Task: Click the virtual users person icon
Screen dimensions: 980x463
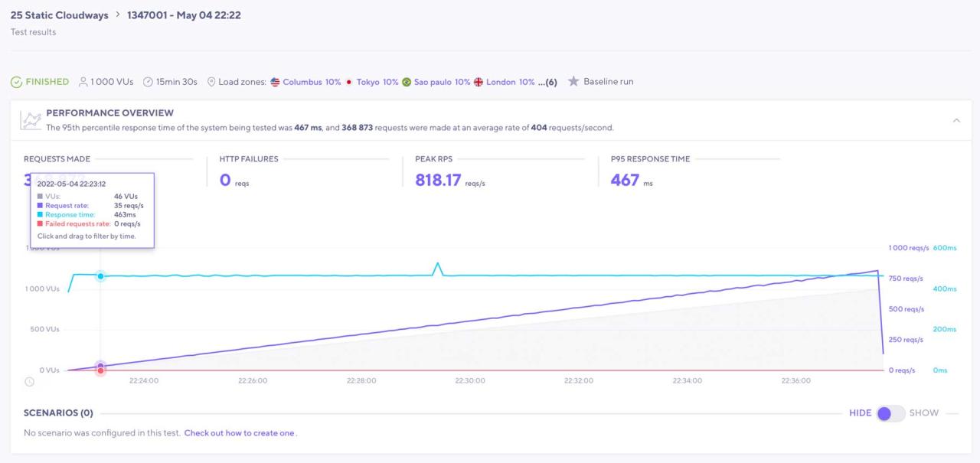Action: point(83,82)
